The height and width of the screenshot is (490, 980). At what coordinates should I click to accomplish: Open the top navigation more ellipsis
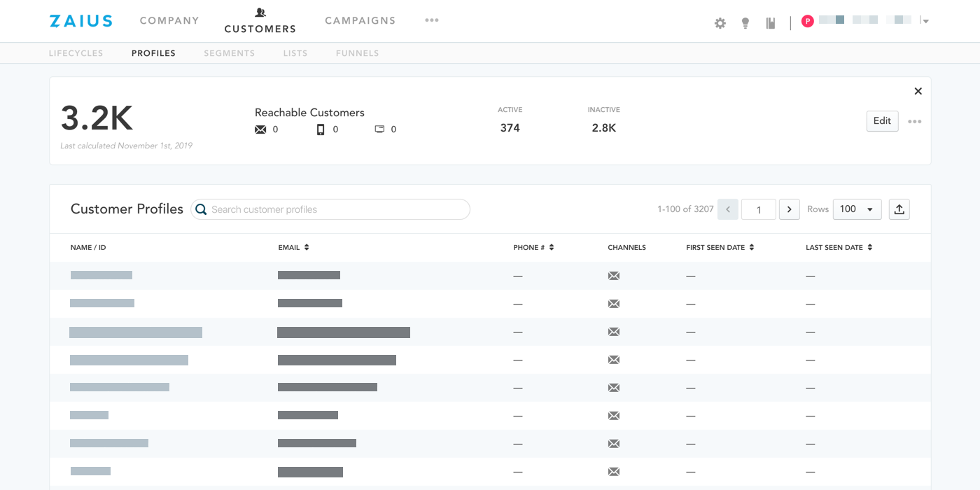click(432, 20)
